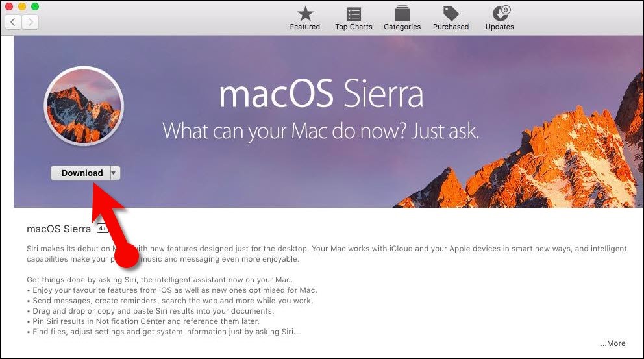Expand the dropdown arrow beside Download

(x=115, y=173)
